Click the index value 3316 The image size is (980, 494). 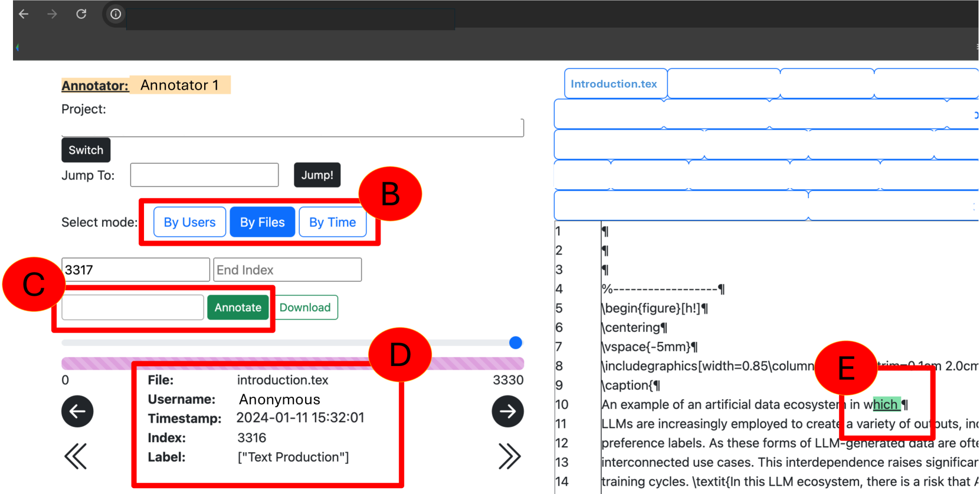pyautogui.click(x=252, y=437)
